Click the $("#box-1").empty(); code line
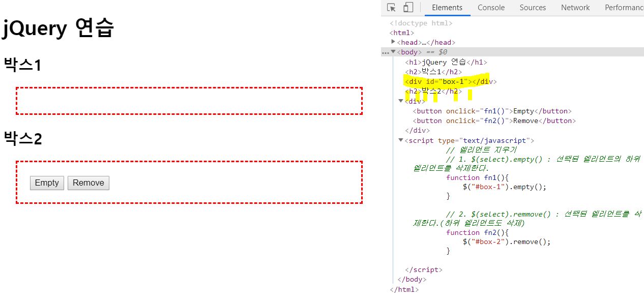Screen dimensions: 644x302 505,187
